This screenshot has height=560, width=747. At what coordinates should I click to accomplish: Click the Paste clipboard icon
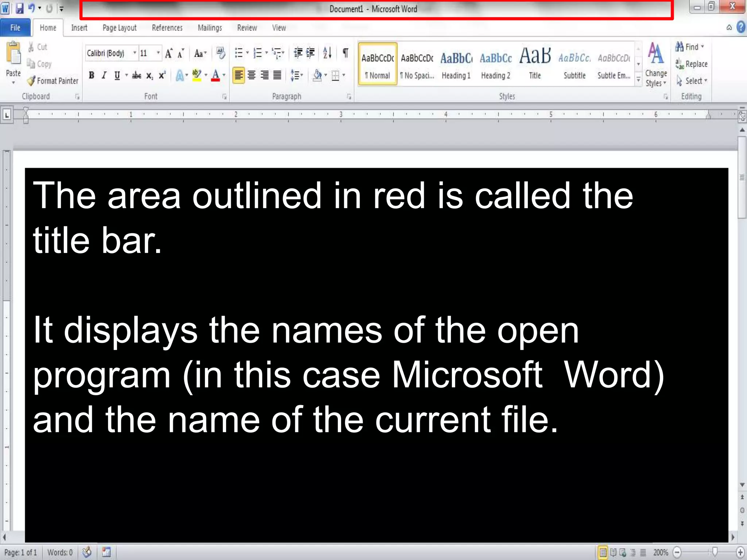pyautogui.click(x=14, y=54)
